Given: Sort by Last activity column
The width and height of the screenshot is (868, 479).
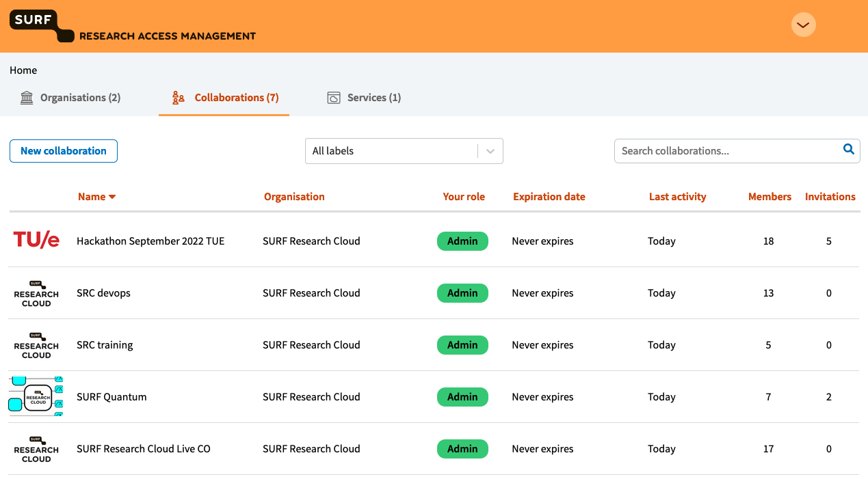Looking at the screenshot, I should 678,197.
